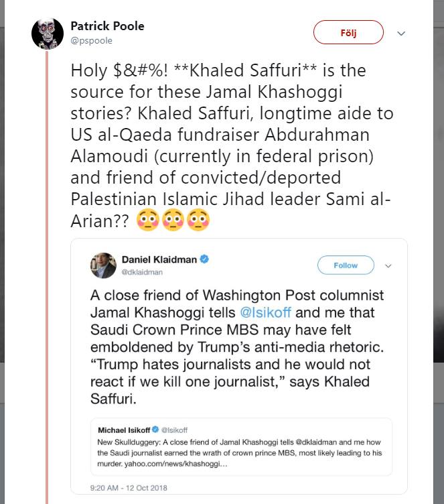Viewport: 444px width, 504px height.
Task: Expand the chevron menu beside Följ
Action: tap(401, 33)
